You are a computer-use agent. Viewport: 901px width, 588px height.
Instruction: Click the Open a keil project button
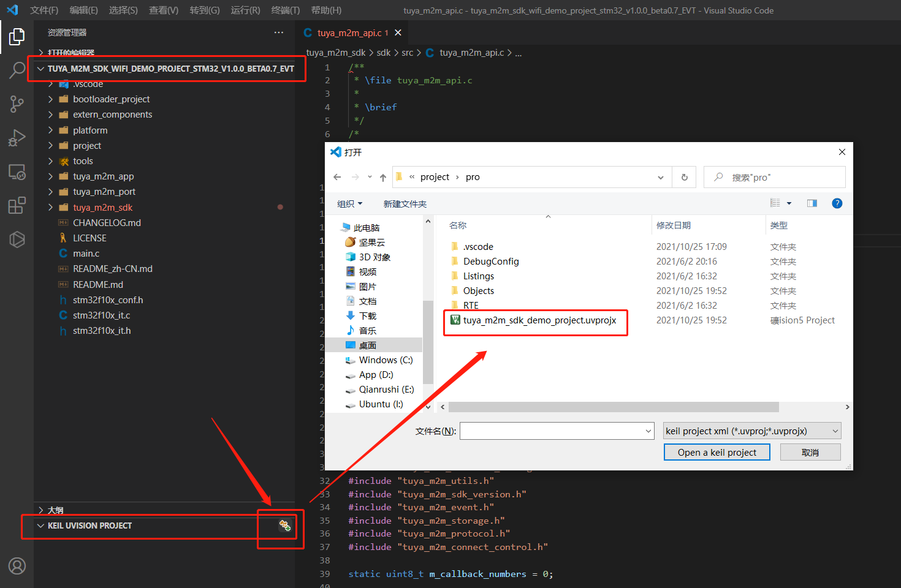[x=717, y=451]
